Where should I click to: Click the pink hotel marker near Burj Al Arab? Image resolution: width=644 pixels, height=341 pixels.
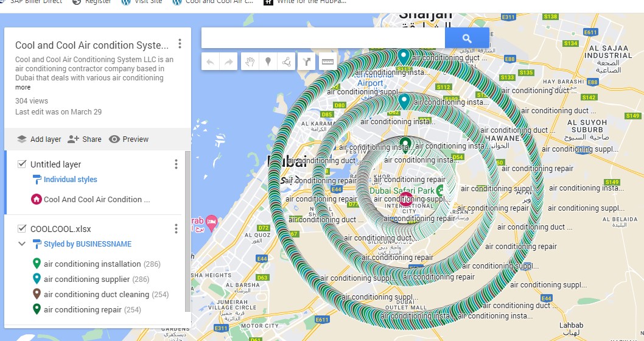click(211, 223)
